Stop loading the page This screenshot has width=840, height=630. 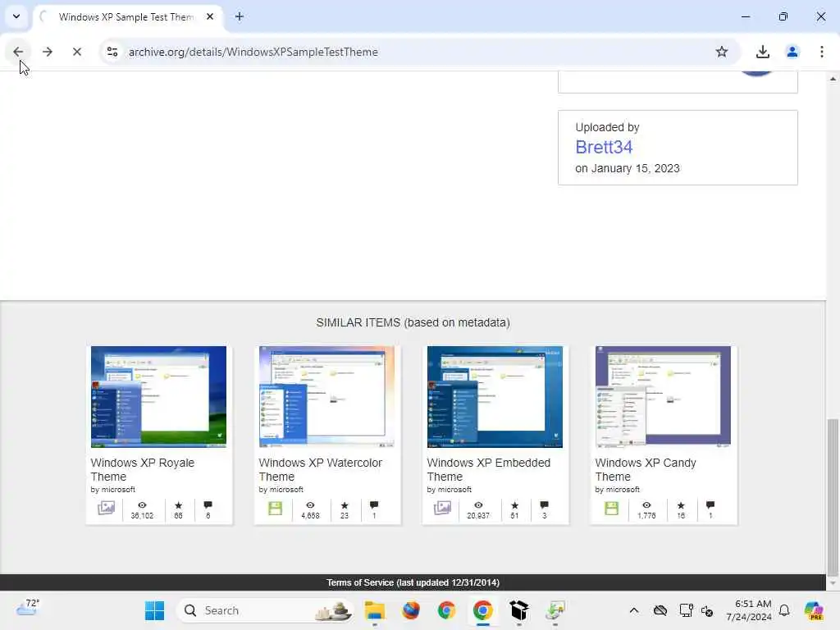tap(77, 52)
